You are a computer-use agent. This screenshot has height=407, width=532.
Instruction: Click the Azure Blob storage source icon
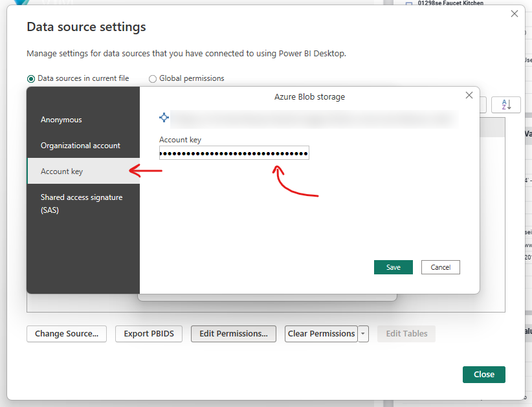164,118
